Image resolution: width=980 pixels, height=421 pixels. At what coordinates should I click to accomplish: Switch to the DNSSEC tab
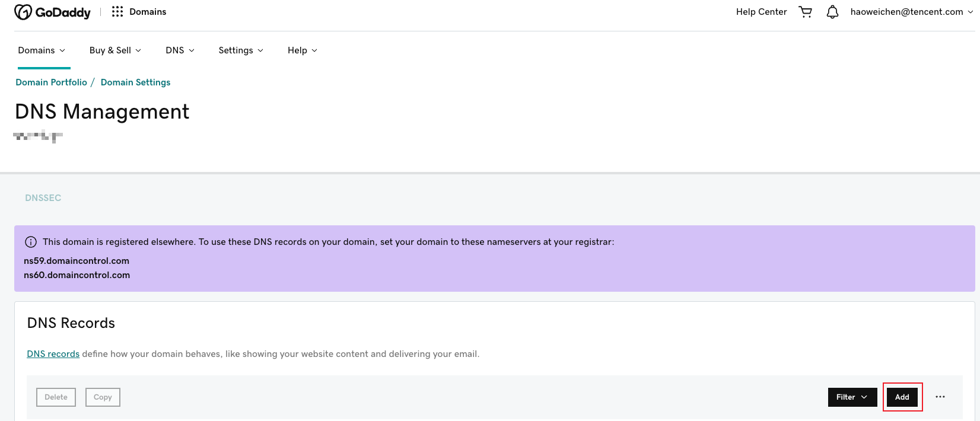tap(43, 198)
